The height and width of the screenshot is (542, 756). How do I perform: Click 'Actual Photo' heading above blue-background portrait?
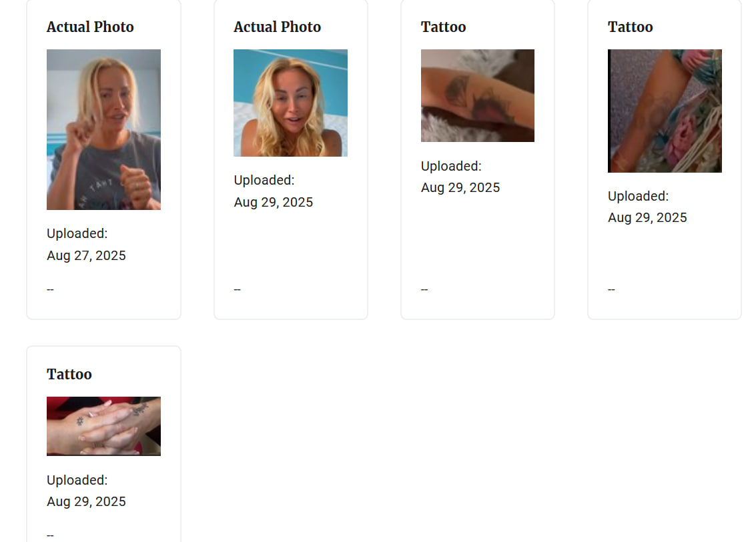tap(277, 27)
